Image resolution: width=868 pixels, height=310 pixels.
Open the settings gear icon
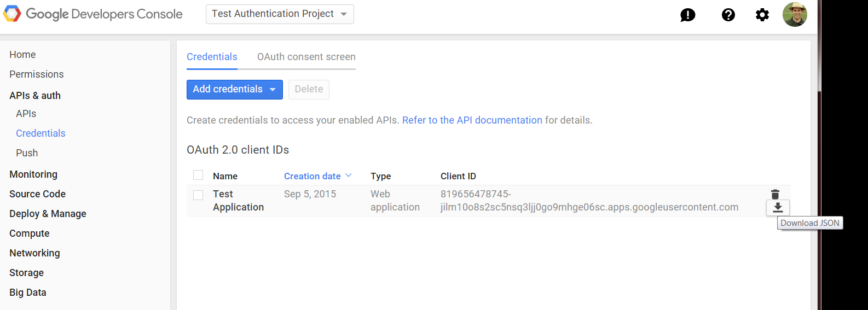(x=762, y=15)
